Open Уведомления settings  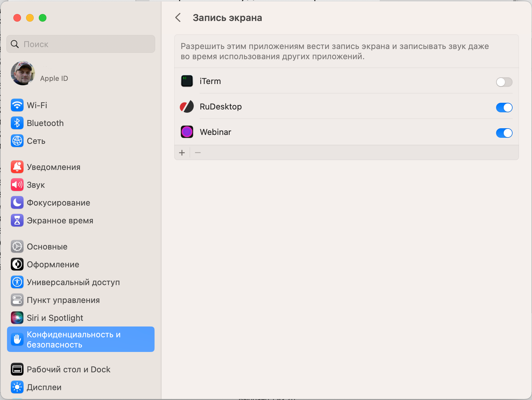click(81, 167)
